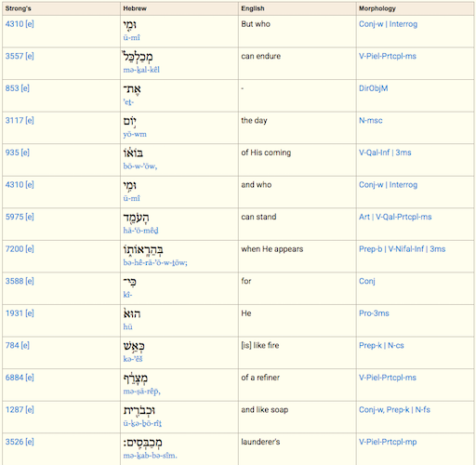Click Art | V-Qal-Prtcpl-ms morphology link
The width and height of the screenshot is (476, 465).
pyautogui.click(x=395, y=217)
